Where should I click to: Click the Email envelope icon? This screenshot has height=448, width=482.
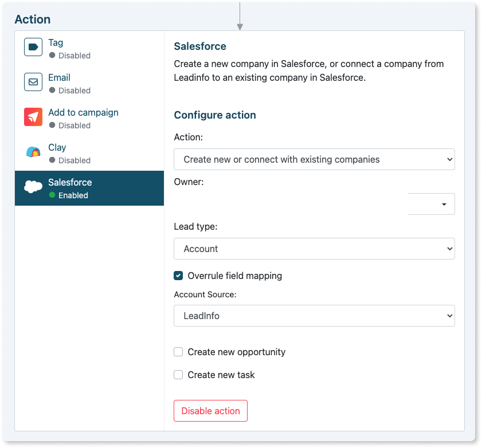tap(33, 82)
